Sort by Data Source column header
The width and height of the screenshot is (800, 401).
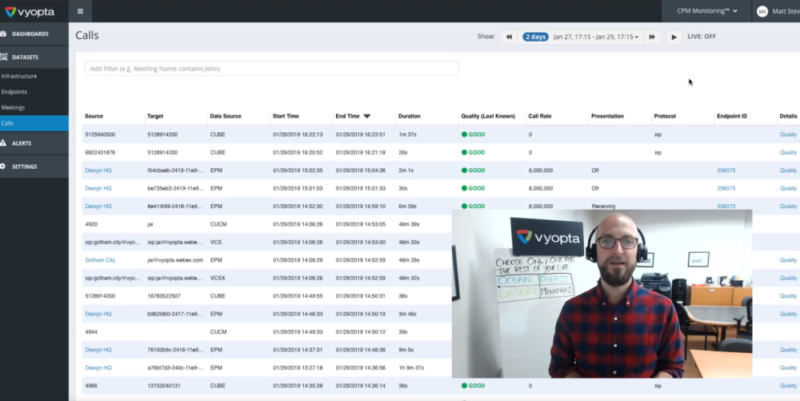pyautogui.click(x=226, y=116)
